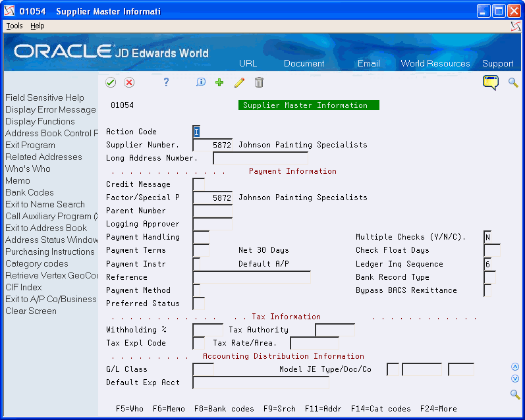525x420 pixels.
Task: Click the Bank Record Type field
Action: [x=489, y=277]
